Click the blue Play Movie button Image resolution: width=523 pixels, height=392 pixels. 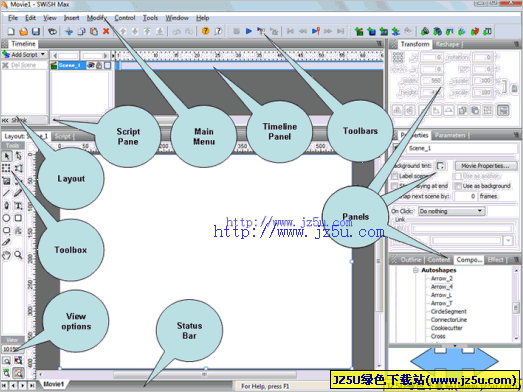point(248,31)
